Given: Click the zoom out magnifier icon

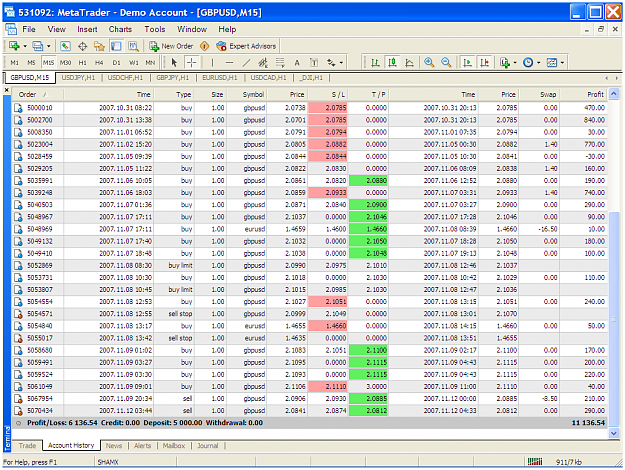Looking at the screenshot, I should (446, 63).
